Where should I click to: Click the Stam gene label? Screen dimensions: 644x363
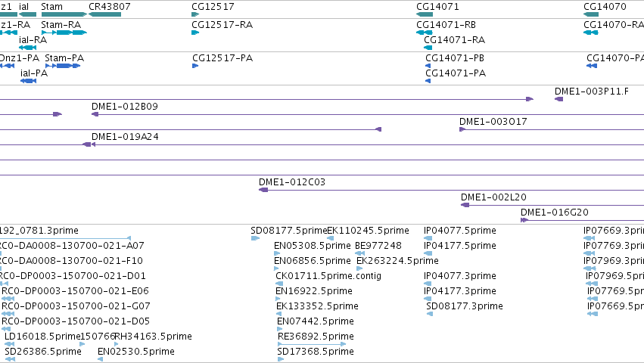[x=51, y=7]
